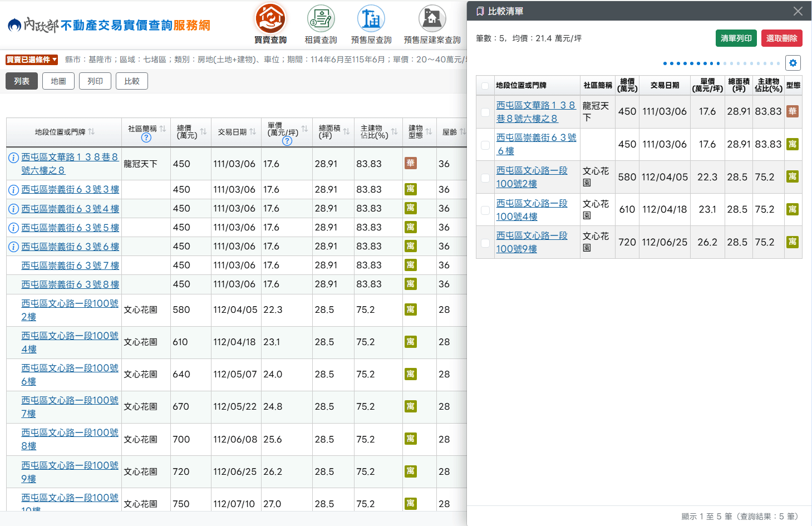
Task: Select the 比較 option
Action: click(132, 81)
